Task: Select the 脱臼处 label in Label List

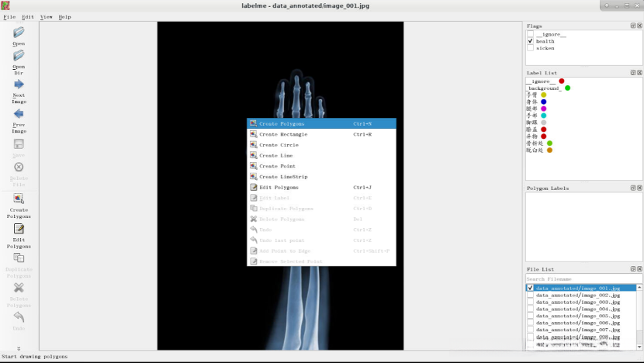Action: coord(535,150)
